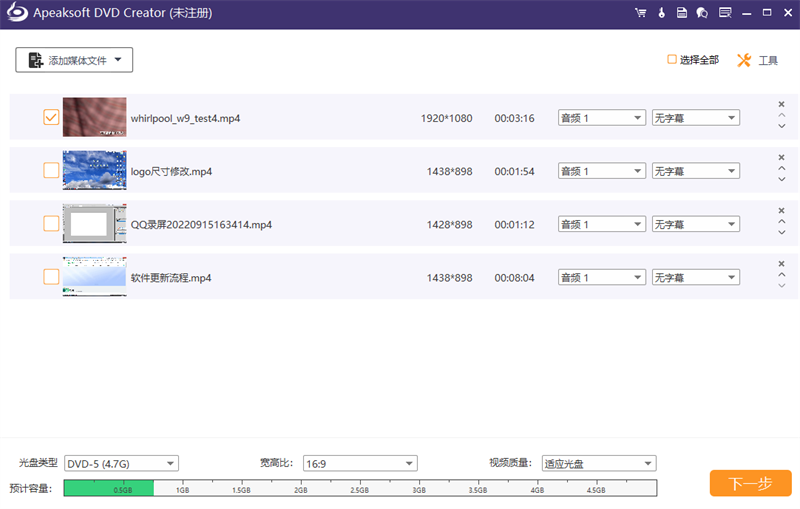The image size is (800, 509).
Task: Select the 软件更新流程.mp4 thumbnail
Action: pos(94,276)
